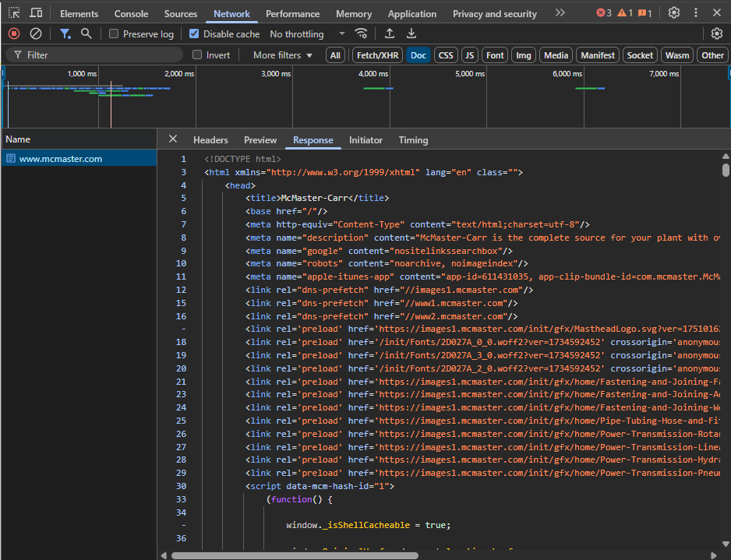This screenshot has width=731, height=560.
Task: Open the Timing tab
Action: pyautogui.click(x=413, y=139)
